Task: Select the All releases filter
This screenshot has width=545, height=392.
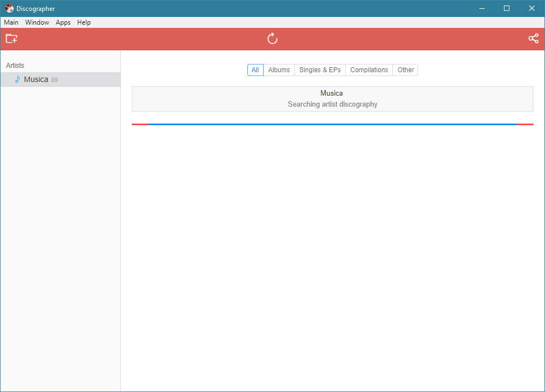Action: click(x=255, y=70)
